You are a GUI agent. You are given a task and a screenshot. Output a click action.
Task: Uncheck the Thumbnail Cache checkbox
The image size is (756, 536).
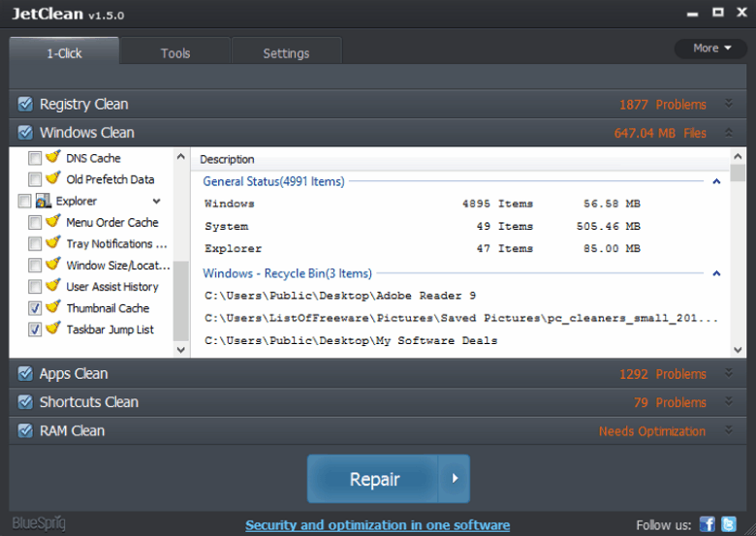click(35, 308)
